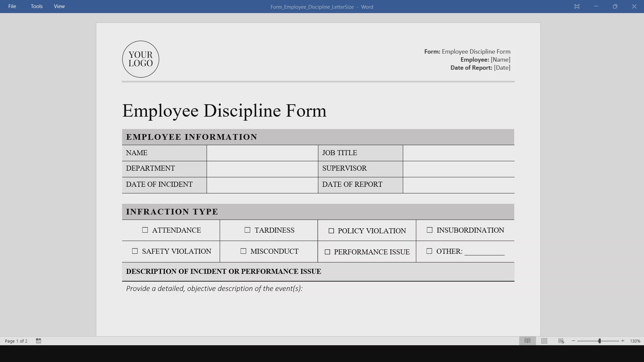Open the View menu
This screenshot has width=644, height=362.
pos(59,6)
